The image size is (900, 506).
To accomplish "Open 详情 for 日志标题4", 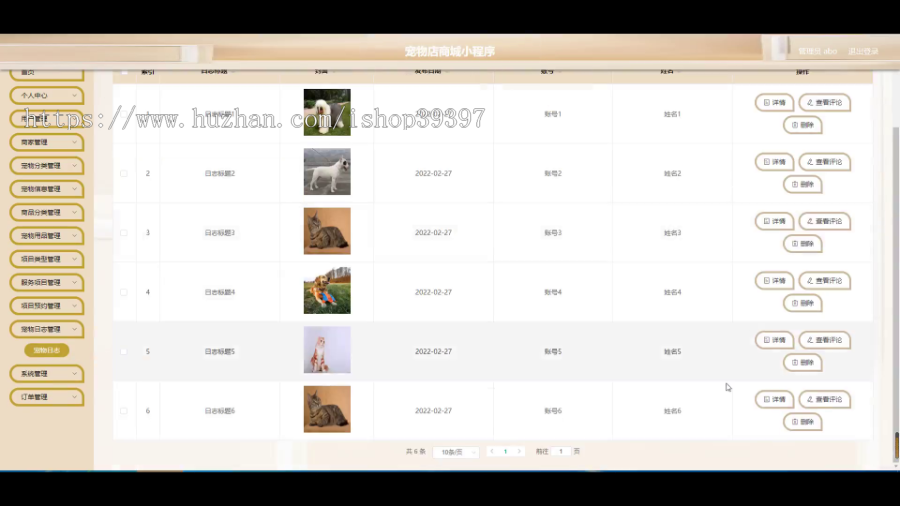I will pos(774,281).
